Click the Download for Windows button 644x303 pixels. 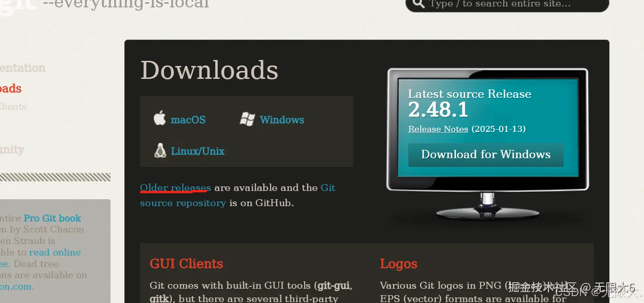(x=486, y=154)
